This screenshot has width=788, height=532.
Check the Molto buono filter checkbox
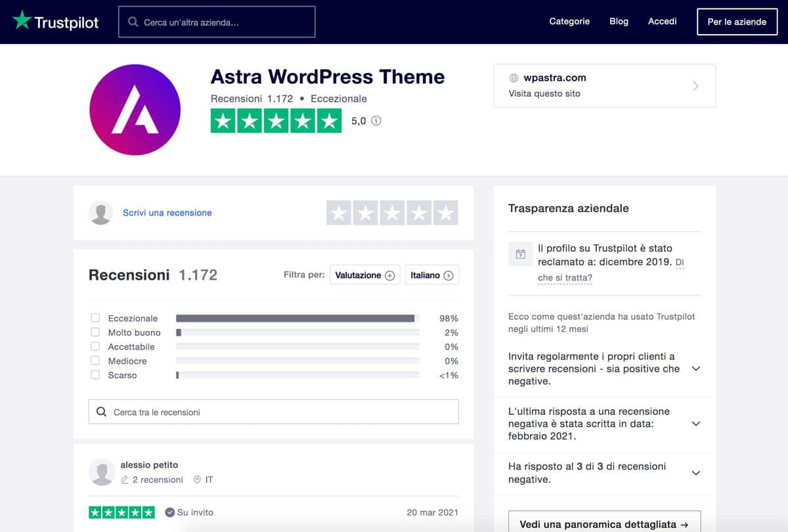95,332
